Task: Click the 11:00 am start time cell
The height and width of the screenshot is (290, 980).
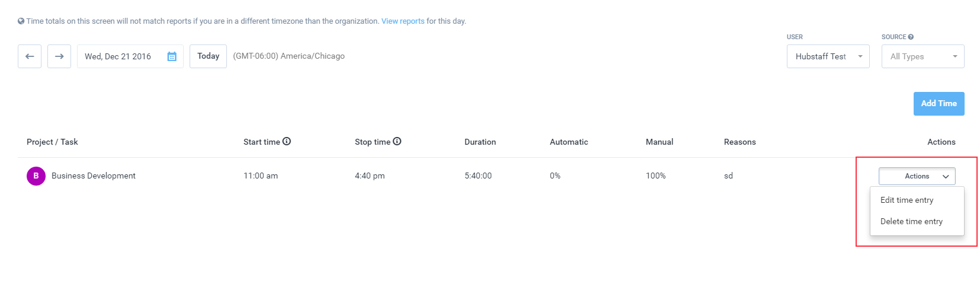Action: (261, 176)
